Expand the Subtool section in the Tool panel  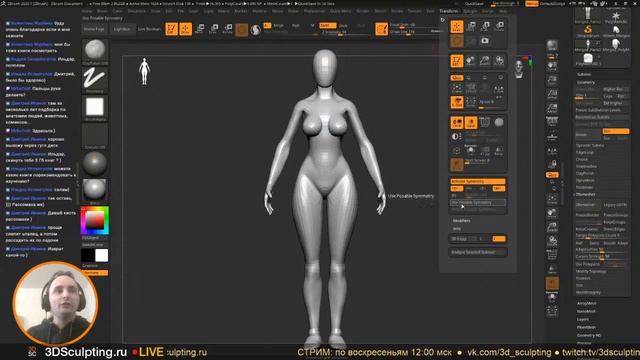pos(584,74)
